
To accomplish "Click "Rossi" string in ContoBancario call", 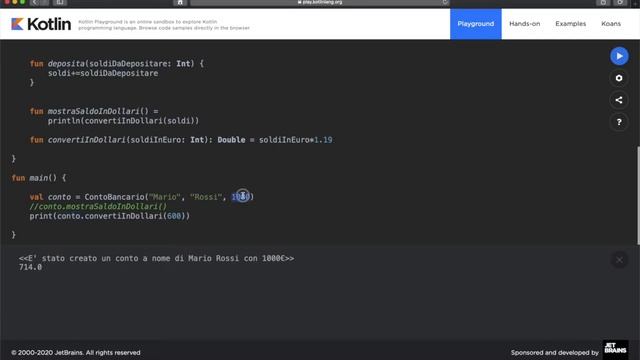I will pyautogui.click(x=206, y=197).
